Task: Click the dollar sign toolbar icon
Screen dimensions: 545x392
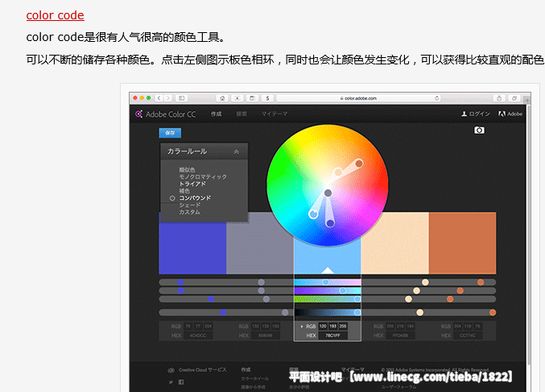Action: [267, 98]
